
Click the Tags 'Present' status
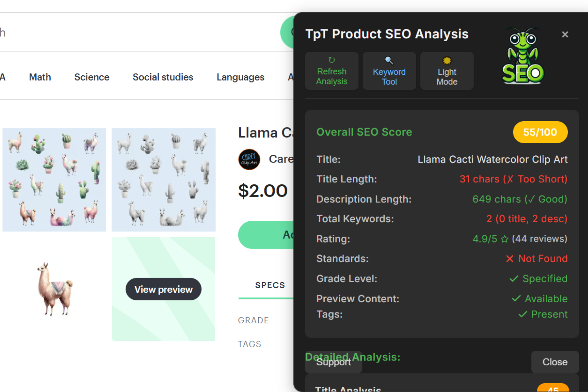543,314
